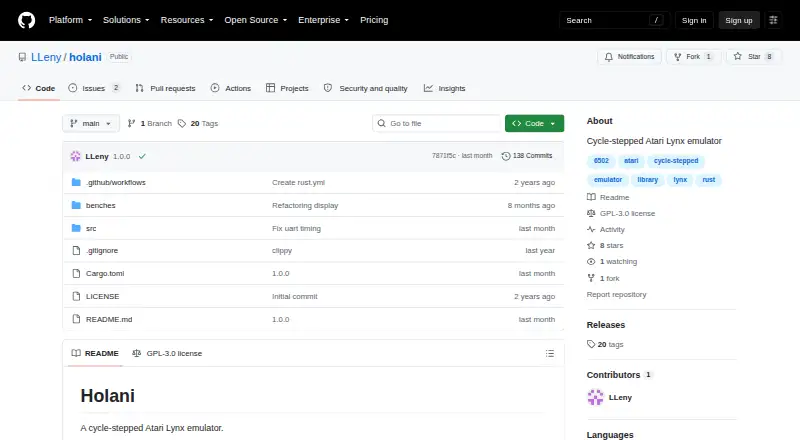Screen dimensions: 800x440
Task: Open the Projects tab
Action: pyautogui.click(x=287, y=88)
